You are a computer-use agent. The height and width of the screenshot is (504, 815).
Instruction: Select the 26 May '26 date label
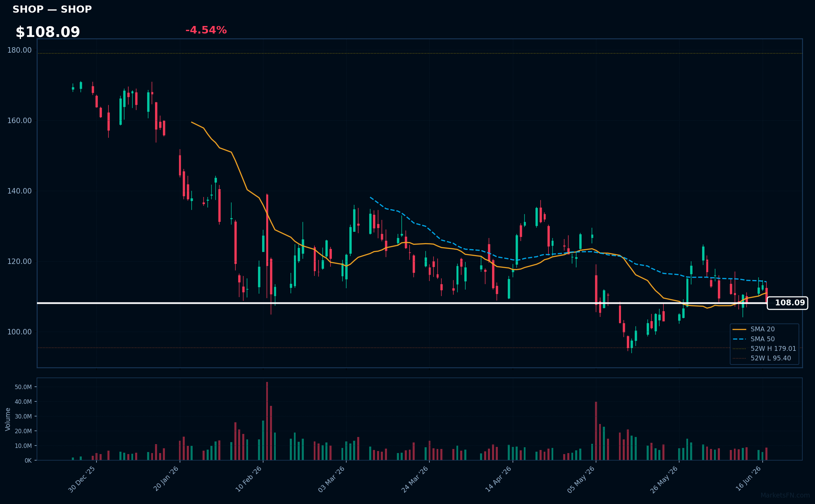[x=664, y=480]
